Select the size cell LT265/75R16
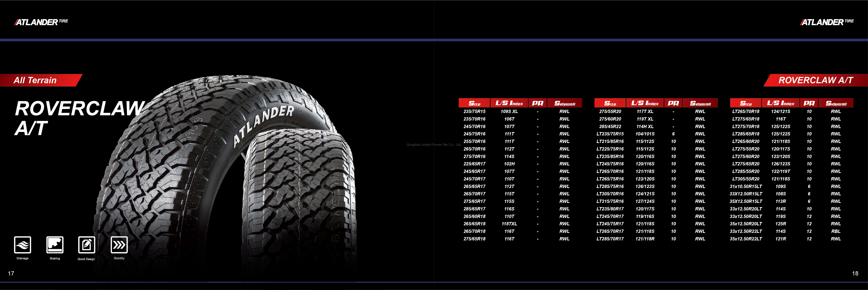The image size is (868, 290). tap(610, 179)
